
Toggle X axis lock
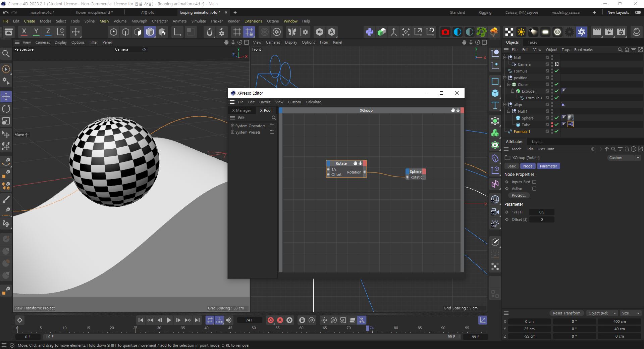(x=24, y=32)
